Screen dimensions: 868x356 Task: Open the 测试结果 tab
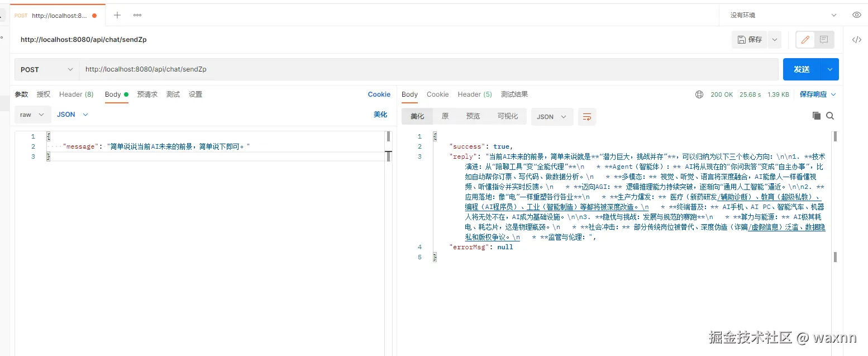pos(514,94)
